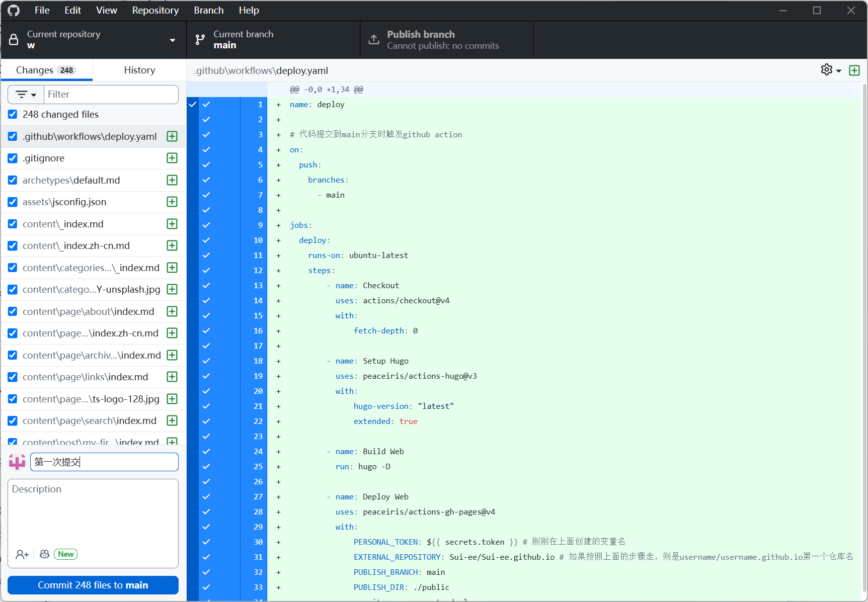This screenshot has height=602, width=868.
Task: Click the GitHub Desktop logo icon
Action: tap(14, 11)
